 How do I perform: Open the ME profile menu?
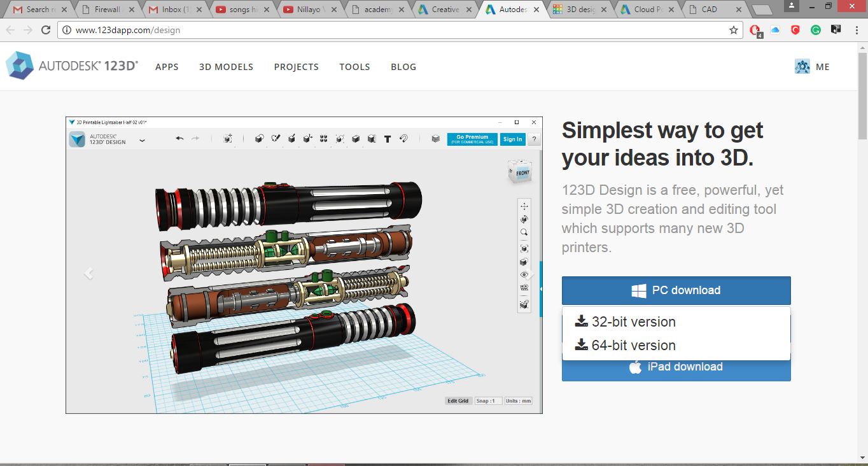(x=813, y=66)
